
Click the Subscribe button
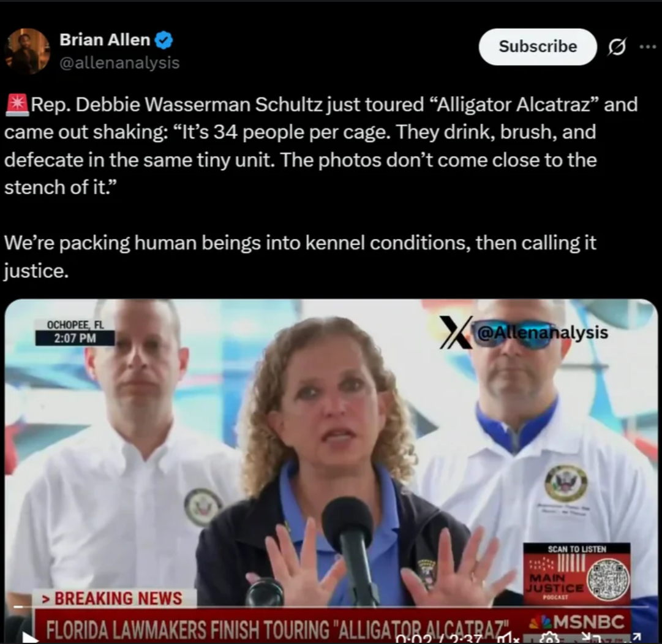[538, 47]
